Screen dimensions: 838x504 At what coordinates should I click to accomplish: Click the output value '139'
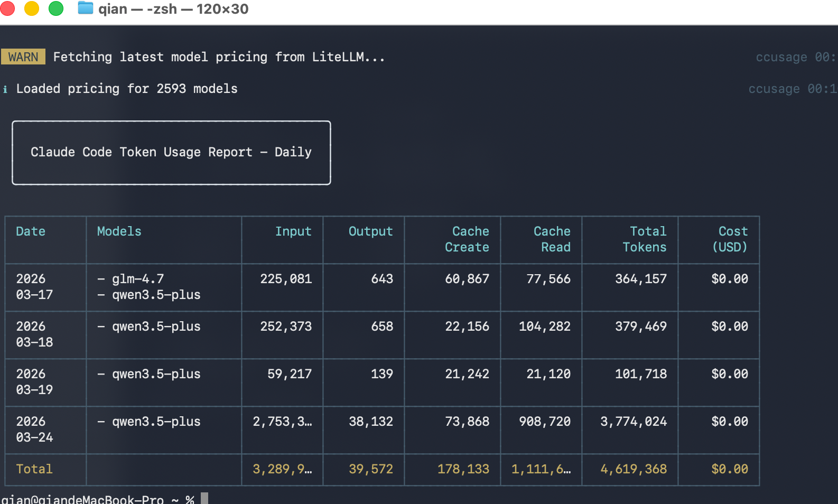[x=382, y=374]
